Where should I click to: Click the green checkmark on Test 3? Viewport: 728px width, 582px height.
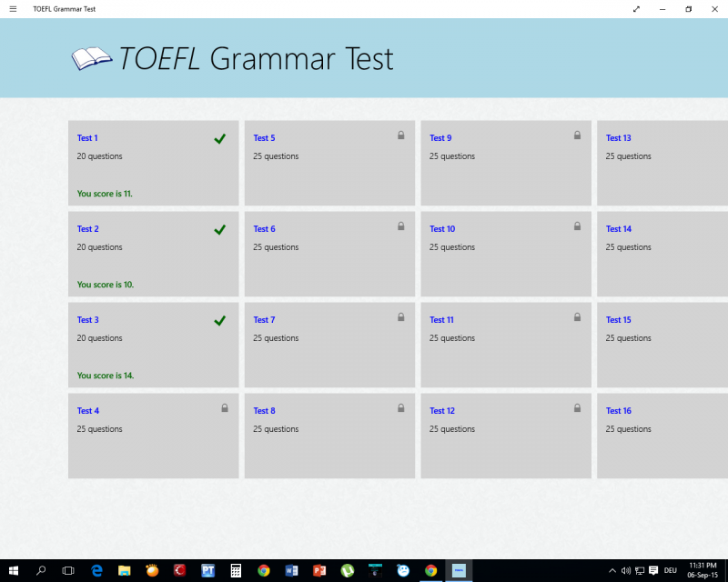[220, 320]
